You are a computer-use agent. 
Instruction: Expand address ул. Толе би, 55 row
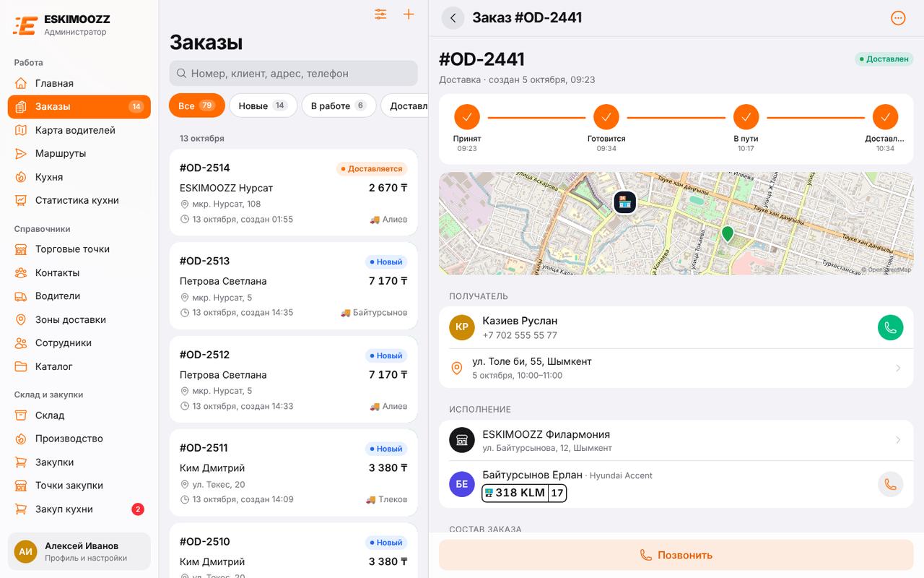pos(676,368)
